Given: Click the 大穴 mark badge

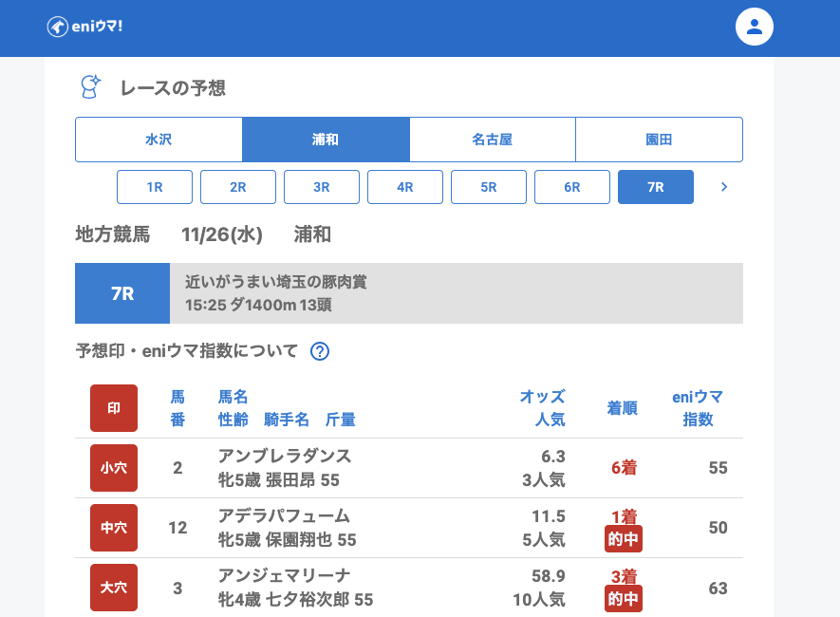Looking at the screenshot, I should [114, 588].
